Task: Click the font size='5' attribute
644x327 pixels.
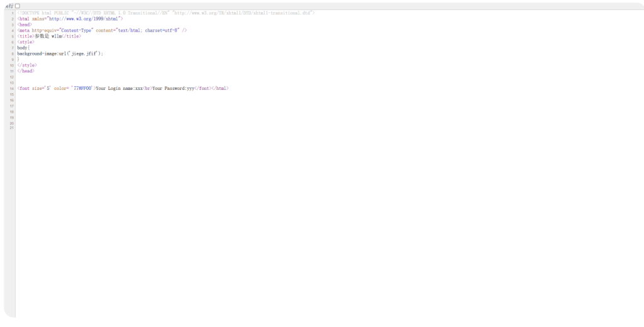Action: tap(42, 88)
